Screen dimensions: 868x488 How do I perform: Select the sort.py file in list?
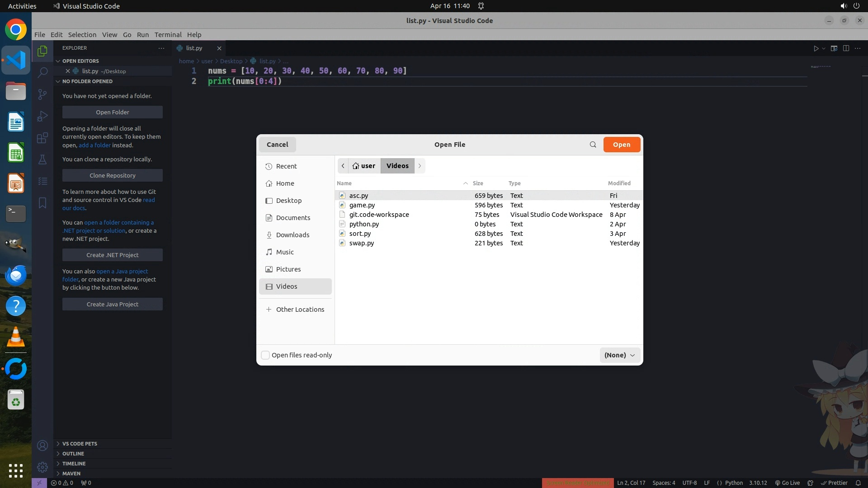[360, 234]
